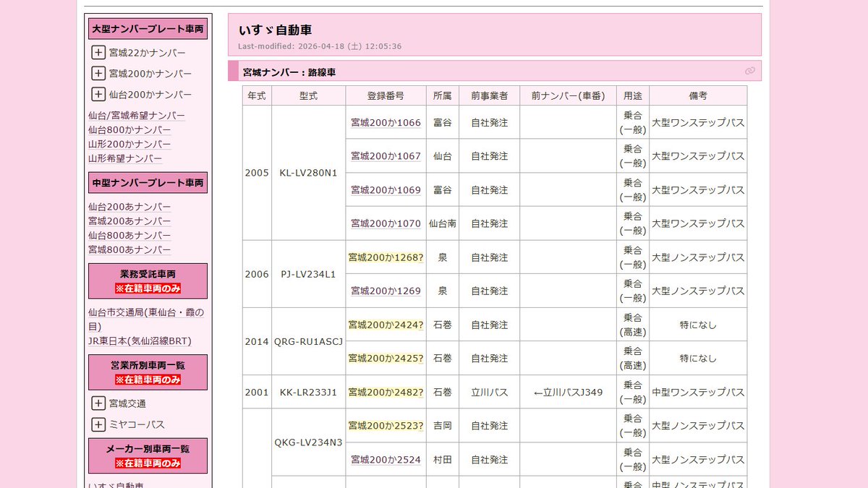
Task: Click the 吉岡 depot cell
Action: pyautogui.click(x=442, y=427)
